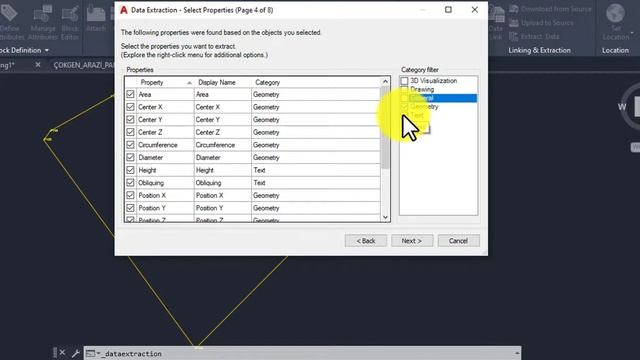Go back with the < Back button
The width and height of the screenshot is (640, 360).
366,241
